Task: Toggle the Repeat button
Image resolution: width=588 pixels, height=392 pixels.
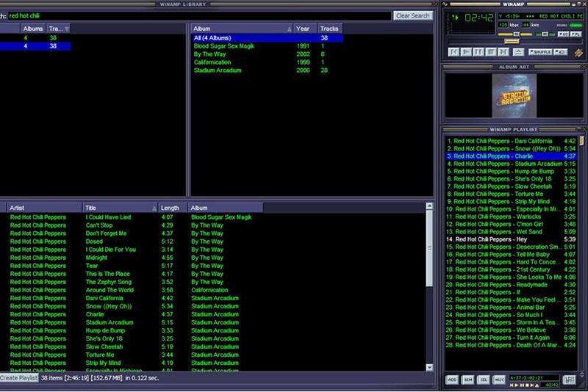Action: click(x=561, y=52)
